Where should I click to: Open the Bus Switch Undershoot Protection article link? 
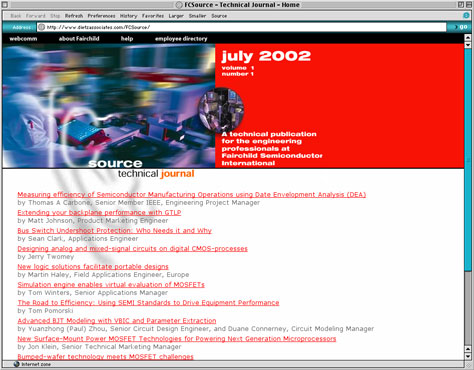pyautogui.click(x=114, y=230)
